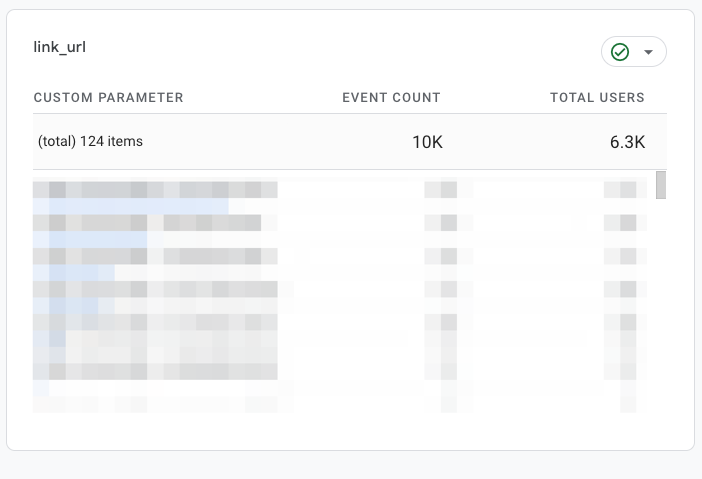This screenshot has height=479, width=702.
Task: Click the 10K total event count value
Action: pyautogui.click(x=427, y=142)
